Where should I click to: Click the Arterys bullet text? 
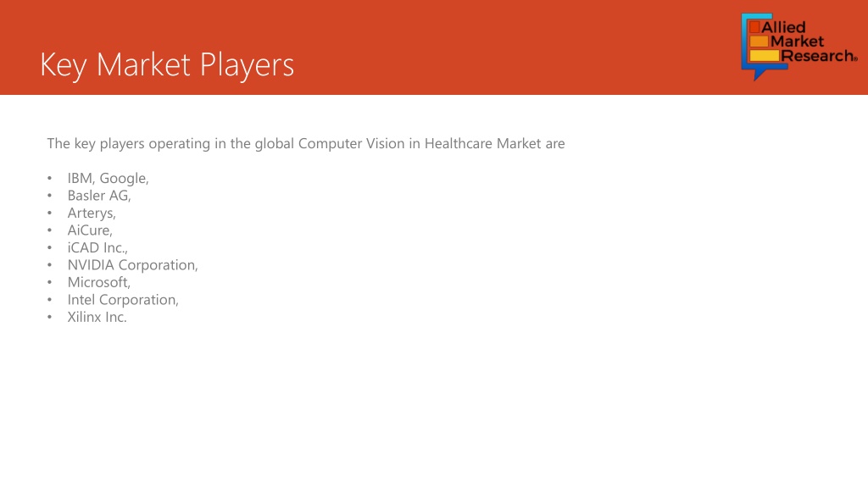coord(92,213)
